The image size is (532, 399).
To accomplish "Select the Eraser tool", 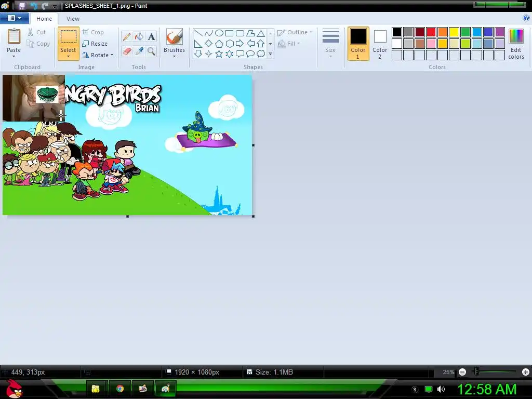I will coord(127,51).
